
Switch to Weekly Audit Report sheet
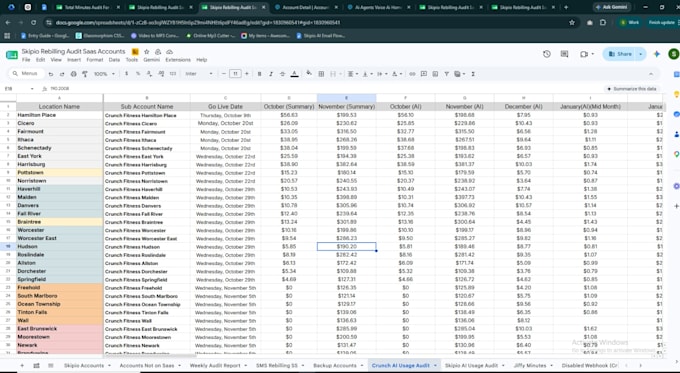pyautogui.click(x=215, y=366)
